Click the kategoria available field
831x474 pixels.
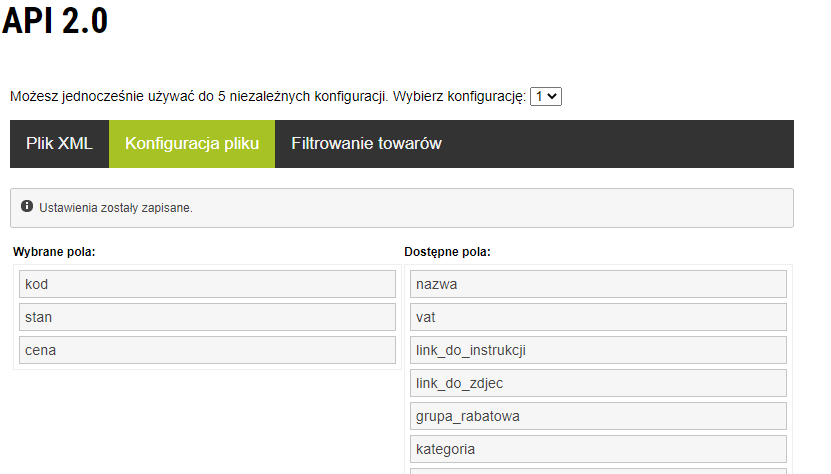[x=598, y=449]
